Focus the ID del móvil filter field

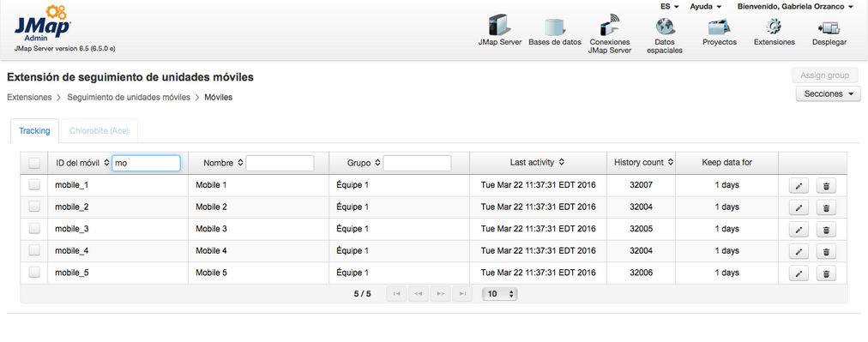point(146,163)
